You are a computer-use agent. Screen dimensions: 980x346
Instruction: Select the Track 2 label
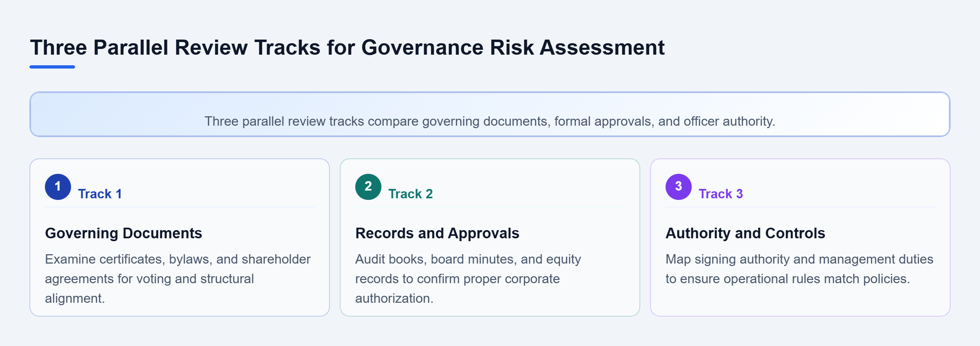(x=410, y=194)
